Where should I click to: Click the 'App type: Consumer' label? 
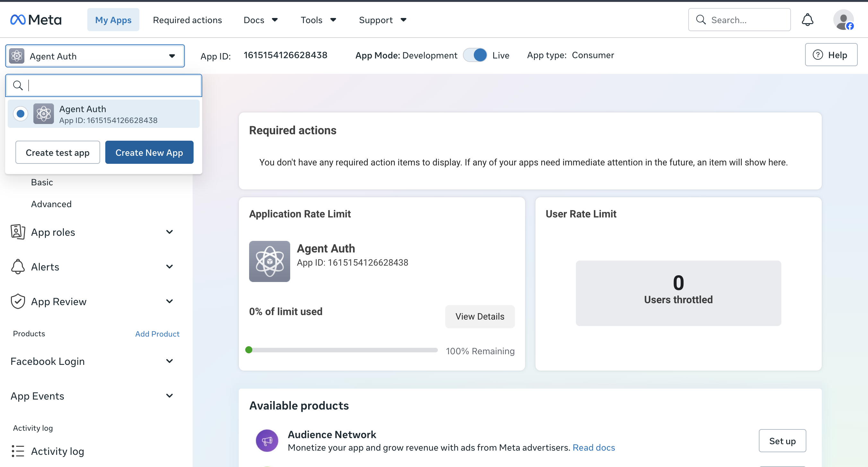[570, 55]
